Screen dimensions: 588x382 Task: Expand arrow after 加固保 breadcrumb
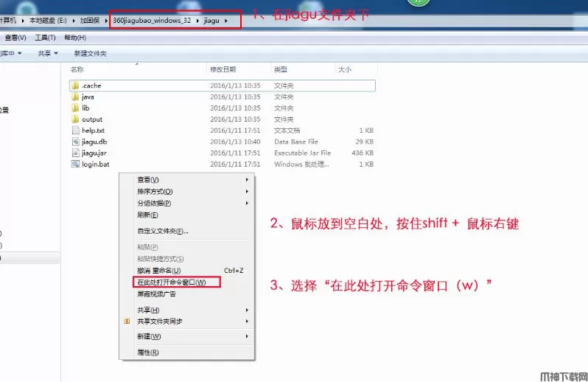106,21
